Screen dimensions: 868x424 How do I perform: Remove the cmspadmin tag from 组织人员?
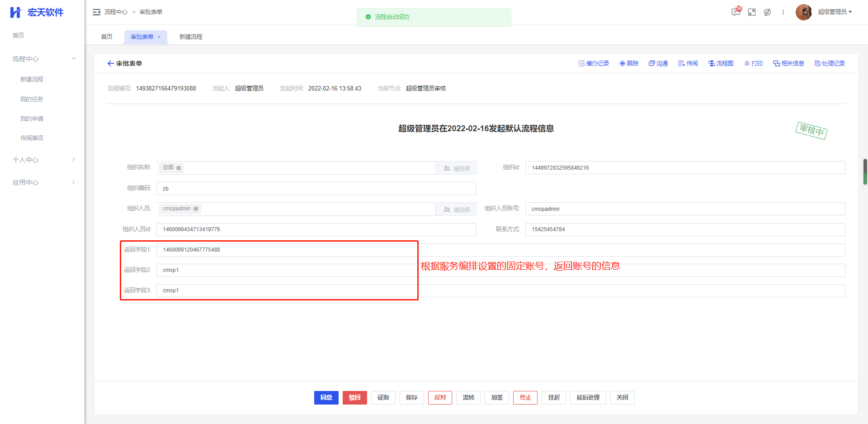(196, 209)
